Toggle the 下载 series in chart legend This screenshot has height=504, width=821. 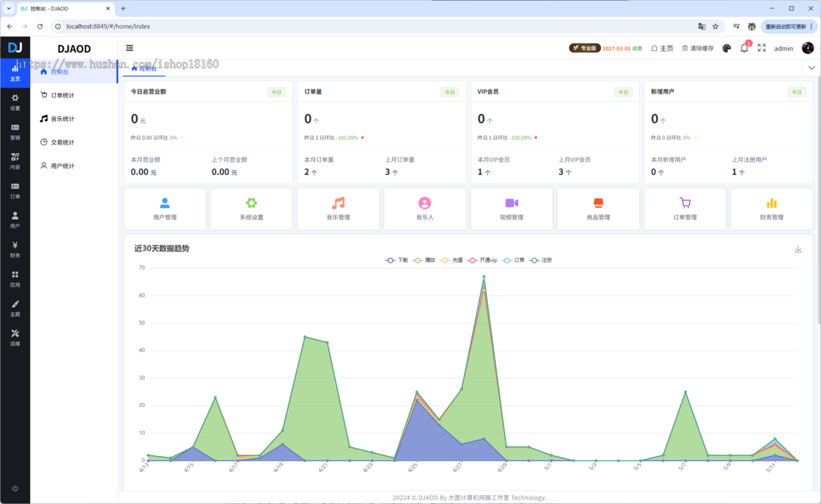(397, 261)
